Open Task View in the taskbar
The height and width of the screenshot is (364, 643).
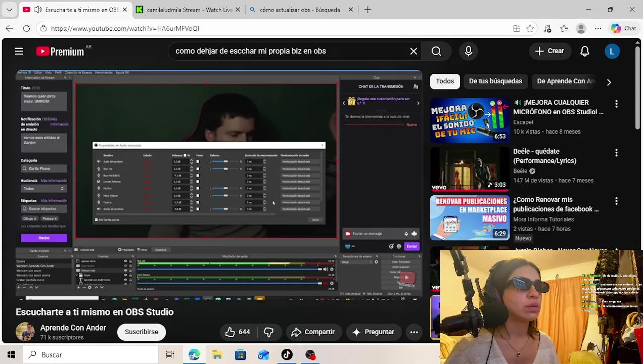point(170,355)
